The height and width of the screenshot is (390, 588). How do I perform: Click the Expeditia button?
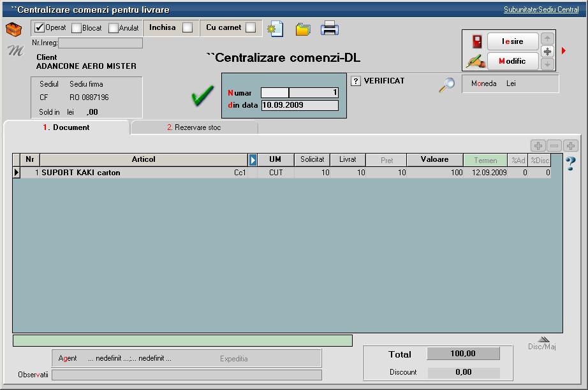[x=233, y=359]
